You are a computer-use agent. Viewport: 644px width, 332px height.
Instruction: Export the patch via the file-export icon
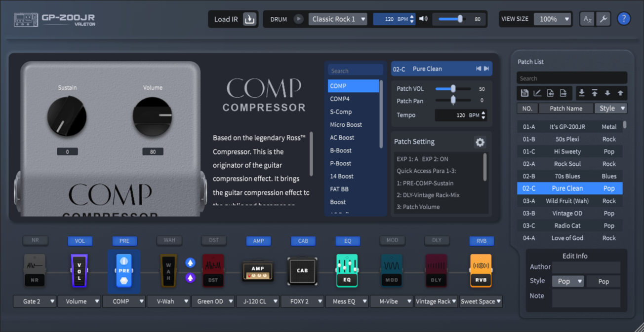pos(563,93)
